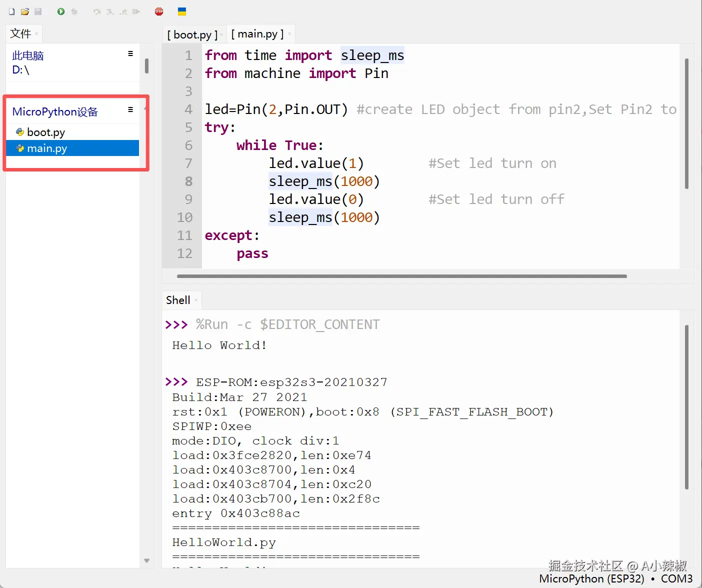Click the 此电脑 path link

(x=28, y=55)
